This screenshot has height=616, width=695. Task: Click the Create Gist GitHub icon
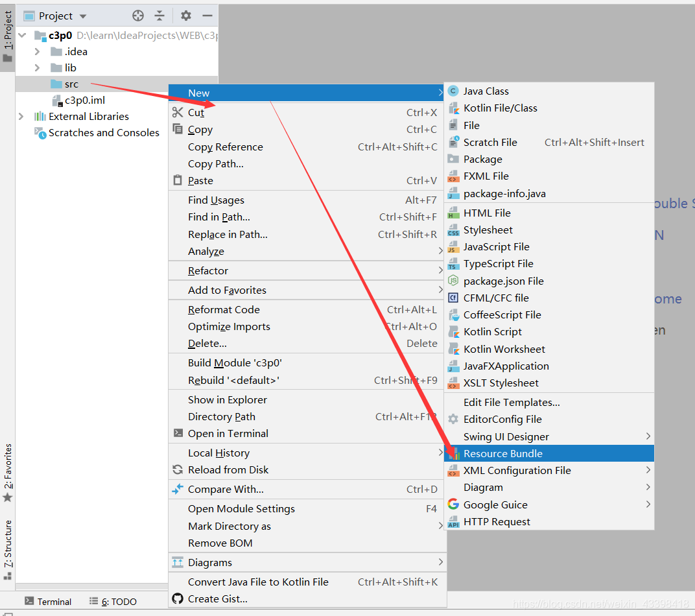[177, 598]
